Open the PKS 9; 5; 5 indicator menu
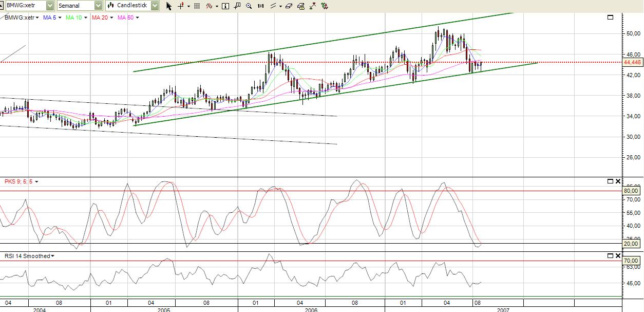The height and width of the screenshot is (312, 644). point(18,181)
